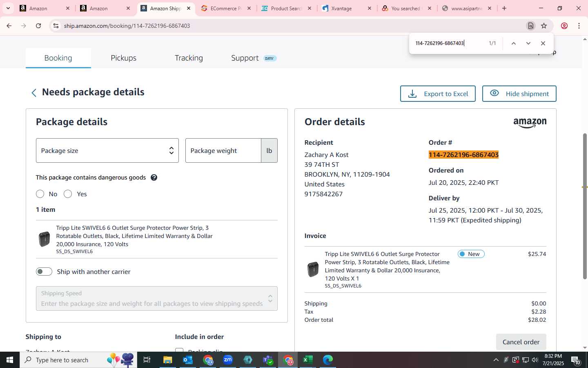Click the SKU text SS_DS_SWIVEL6 under Package details

pos(74,251)
